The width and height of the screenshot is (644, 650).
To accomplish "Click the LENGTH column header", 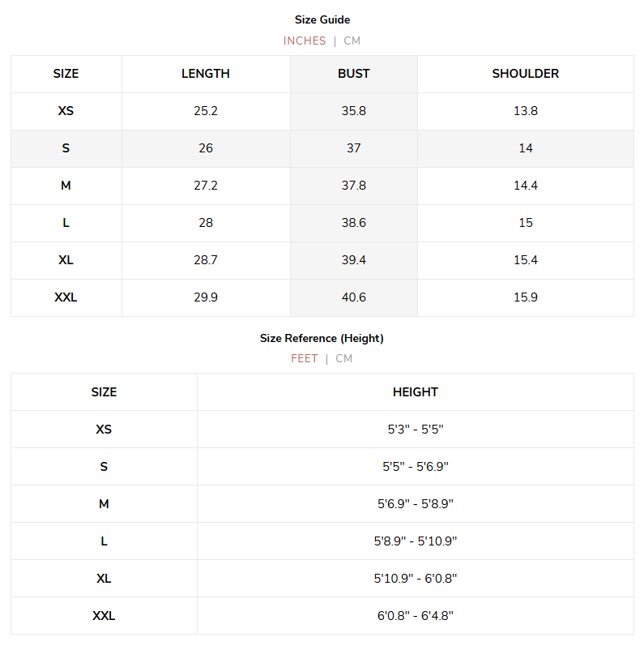I will coord(206,74).
